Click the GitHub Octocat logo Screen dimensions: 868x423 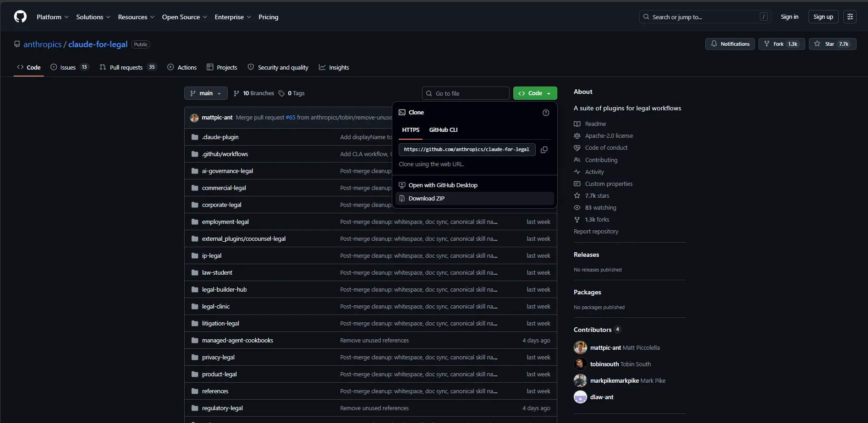point(20,17)
